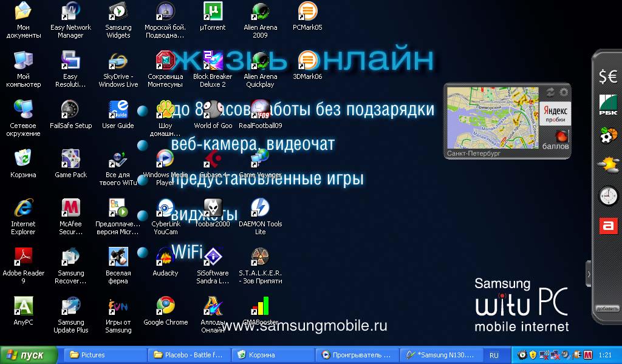Screen dimensions: 622x364
Task: Launch S.T.A.L.K.E.R. Зов Припяти icon
Action: click(x=260, y=257)
